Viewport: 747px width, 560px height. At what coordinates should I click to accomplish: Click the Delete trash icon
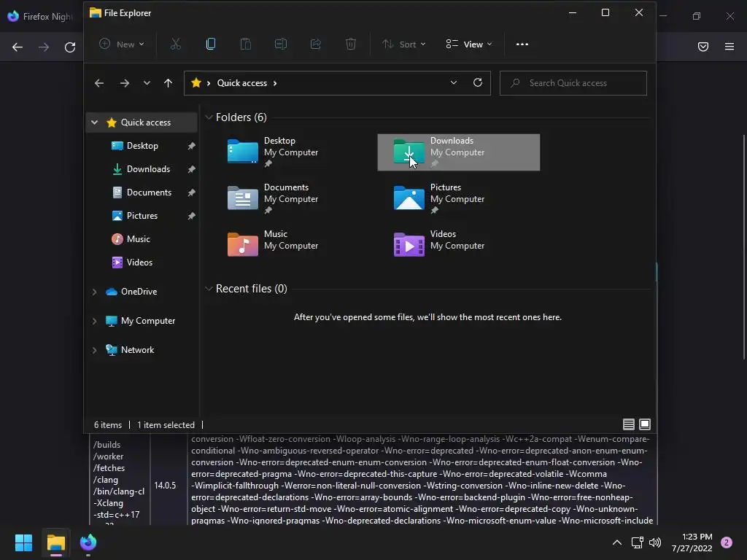(351, 44)
